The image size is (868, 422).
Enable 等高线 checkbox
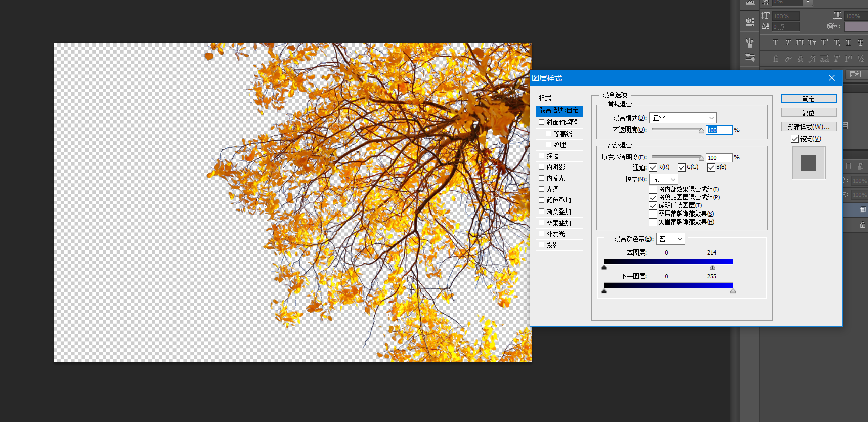point(549,134)
